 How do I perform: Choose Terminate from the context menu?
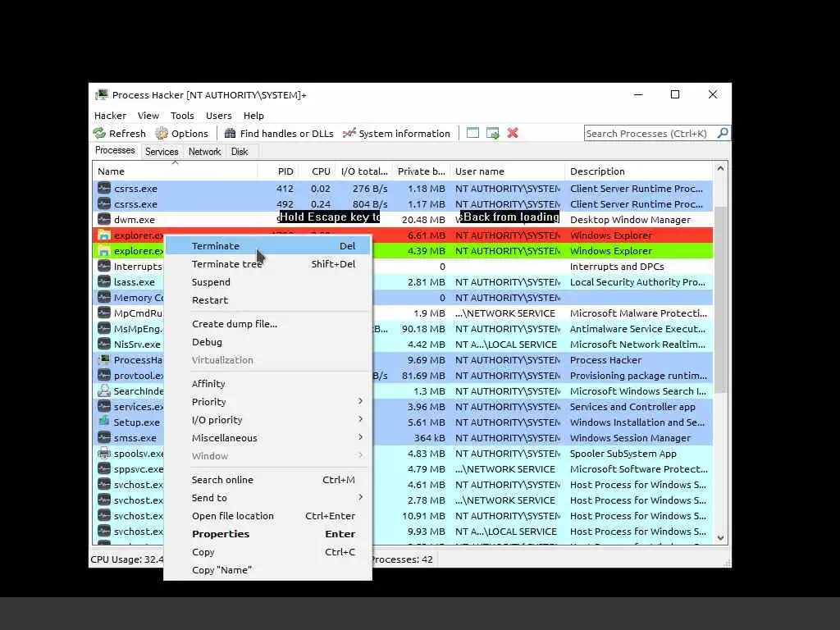pos(268,246)
